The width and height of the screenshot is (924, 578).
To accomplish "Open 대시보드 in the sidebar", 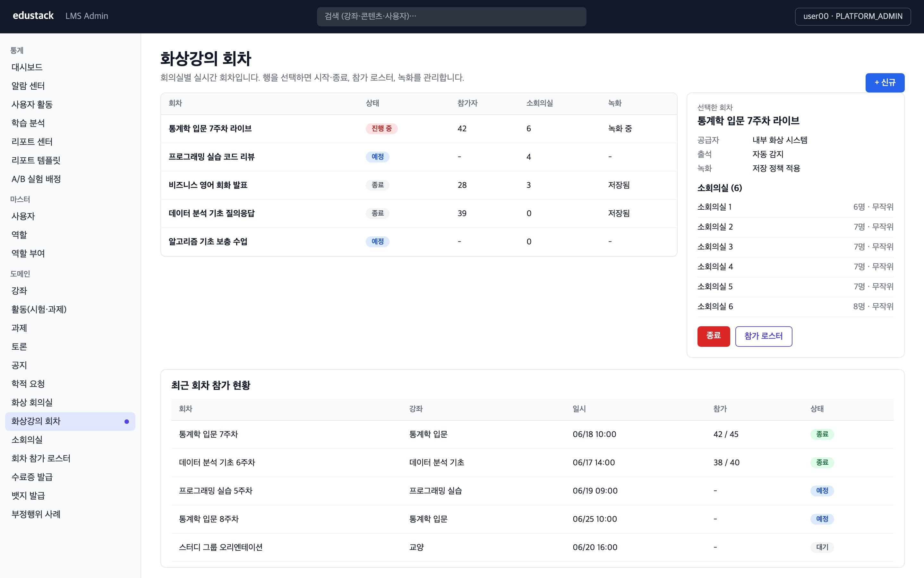I will point(70,67).
